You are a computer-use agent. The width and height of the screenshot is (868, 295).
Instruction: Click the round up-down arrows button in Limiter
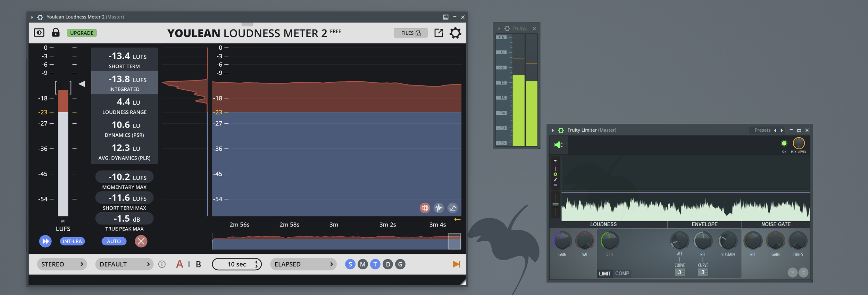[x=803, y=272]
